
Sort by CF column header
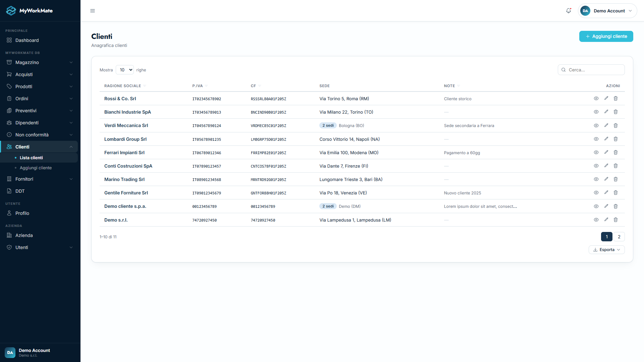(256, 86)
